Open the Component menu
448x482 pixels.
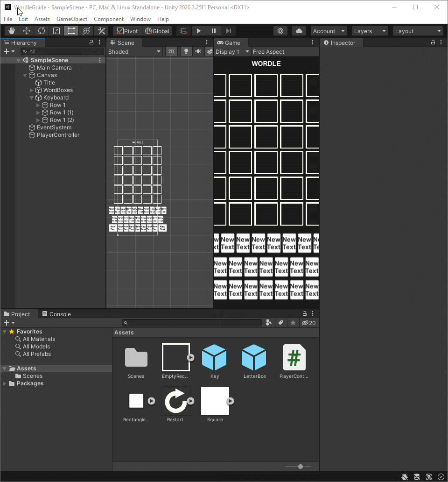(x=109, y=19)
